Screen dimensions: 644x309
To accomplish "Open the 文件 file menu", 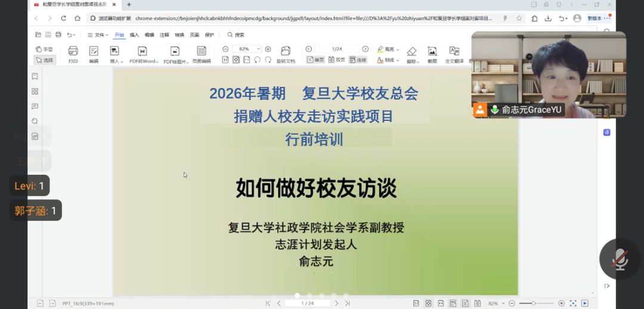I will [x=98, y=35].
